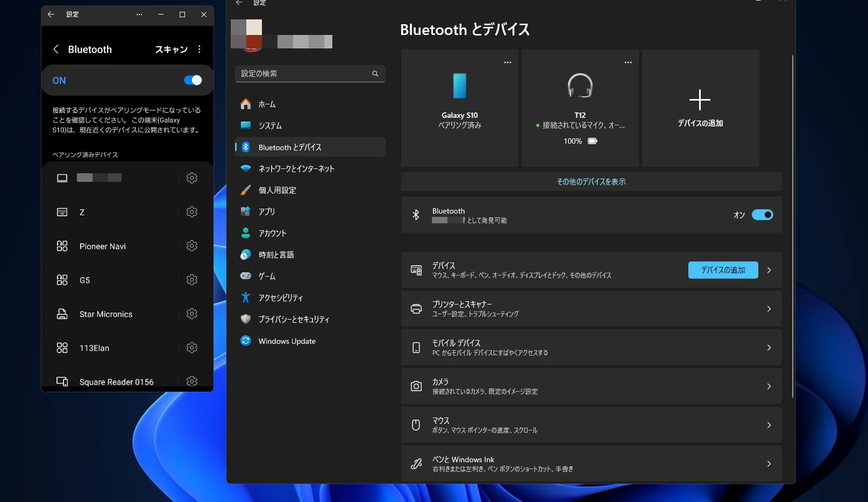Open Windows Update in sidebar
The height and width of the screenshot is (502, 868).
[310, 341]
